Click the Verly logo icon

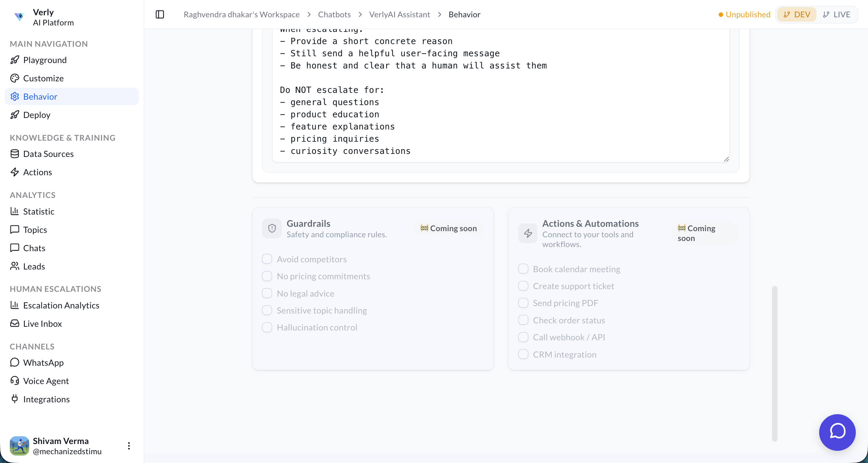coord(19,16)
